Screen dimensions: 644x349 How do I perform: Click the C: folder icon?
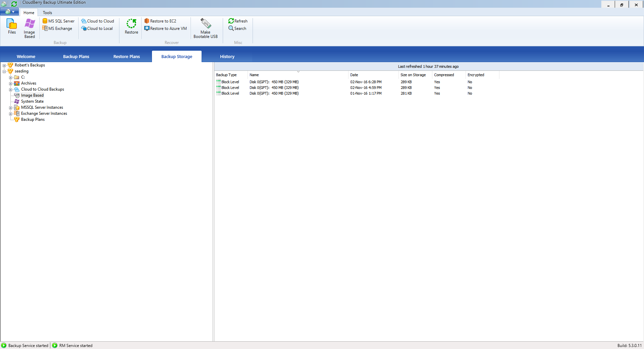tap(16, 77)
